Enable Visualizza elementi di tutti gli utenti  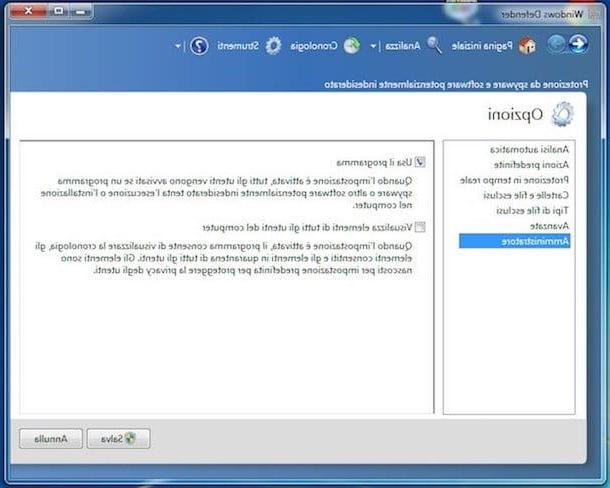click(420, 227)
